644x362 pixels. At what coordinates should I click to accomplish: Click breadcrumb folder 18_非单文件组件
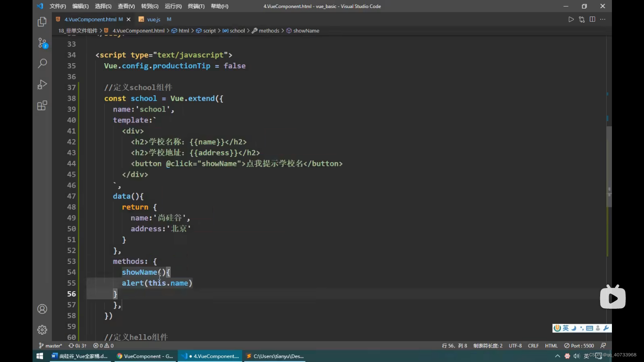pos(78,31)
